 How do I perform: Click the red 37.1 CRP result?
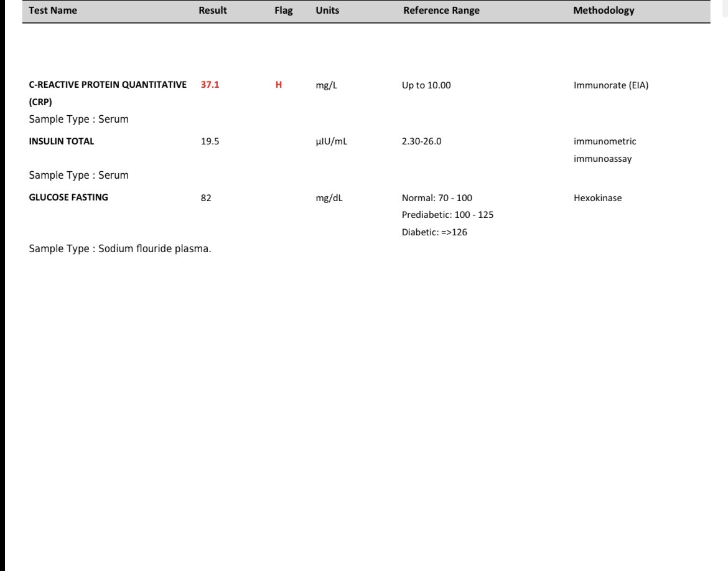210,85
